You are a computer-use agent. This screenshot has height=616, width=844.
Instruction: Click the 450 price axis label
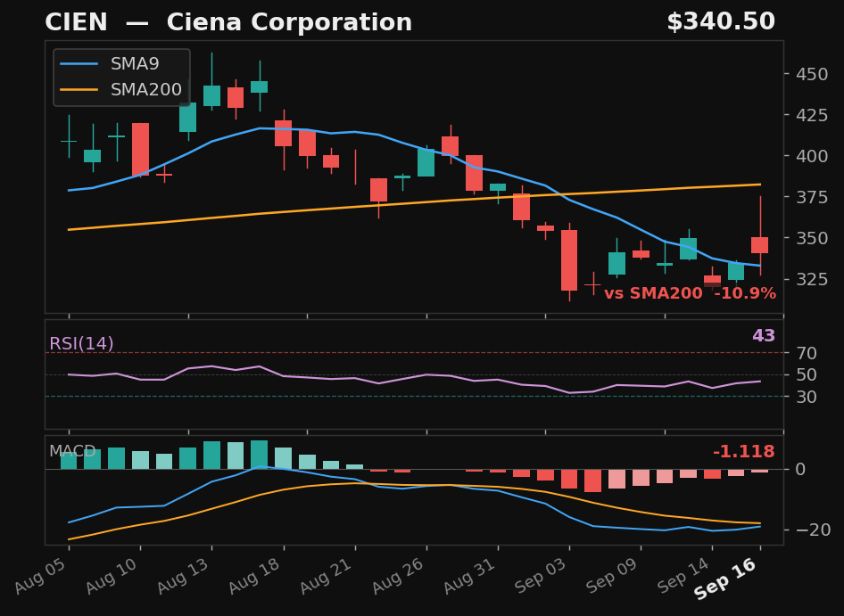pyautogui.click(x=812, y=74)
